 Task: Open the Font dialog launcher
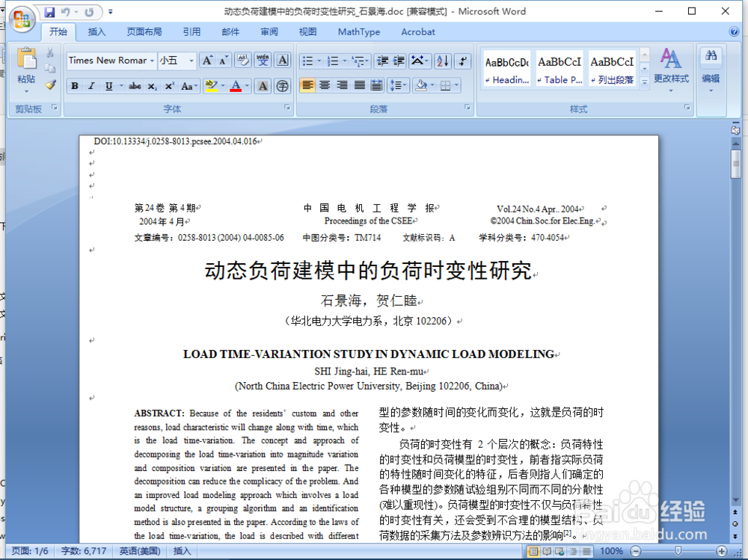point(287,108)
